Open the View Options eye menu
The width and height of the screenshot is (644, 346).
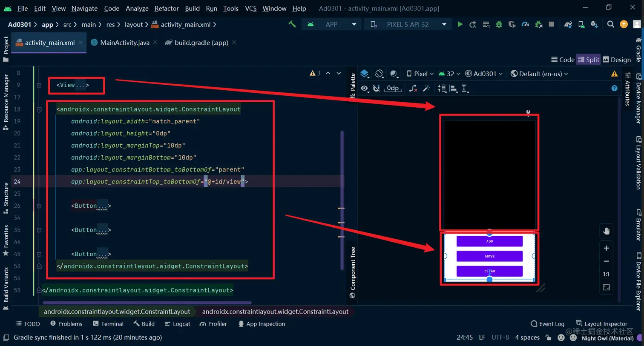[365, 89]
